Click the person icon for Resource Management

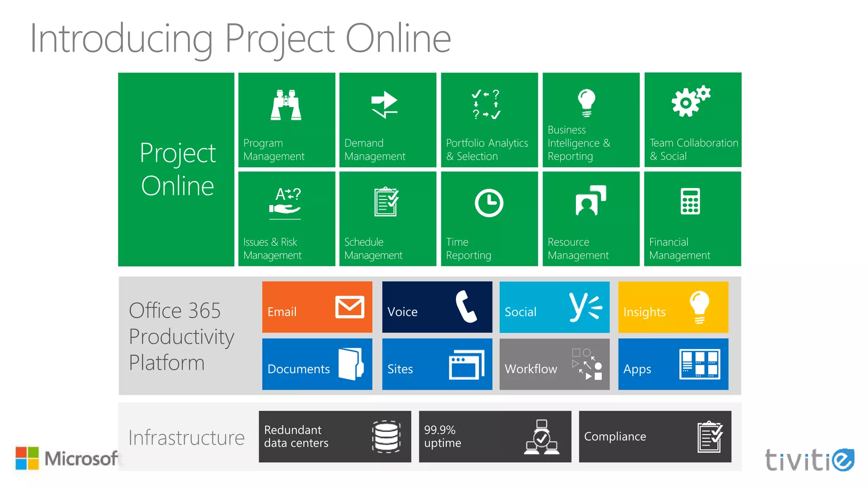click(591, 200)
